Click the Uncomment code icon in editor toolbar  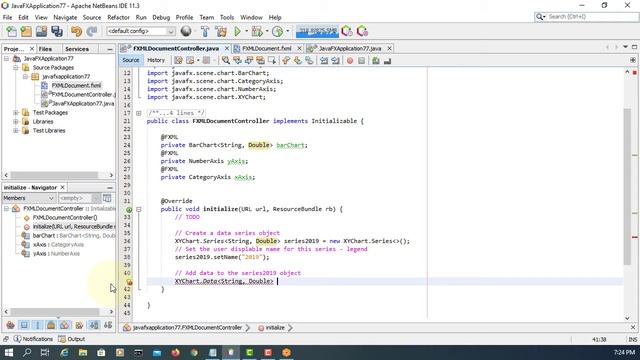tap(387, 60)
